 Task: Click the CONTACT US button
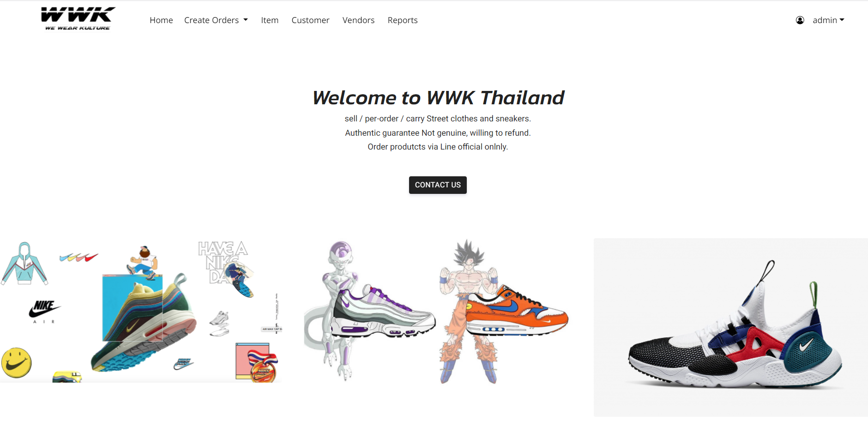tap(438, 185)
